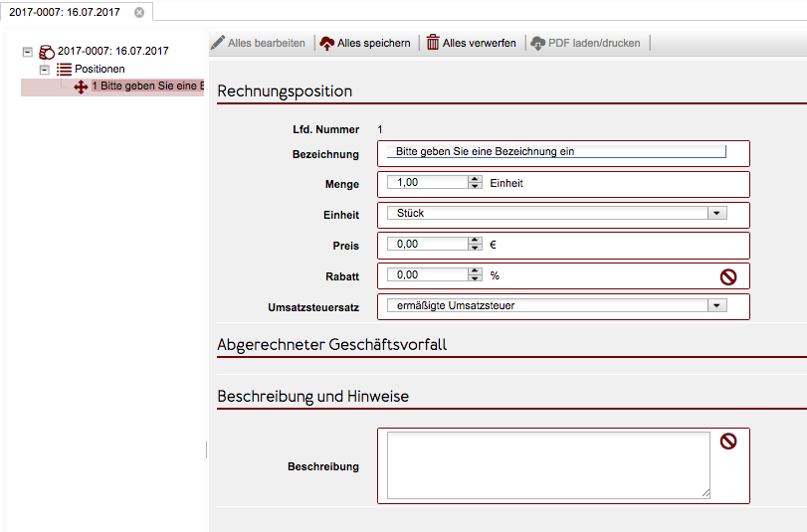Click the trash icon for Alles verwerfen
The width and height of the screenshot is (807, 532).
[433, 43]
